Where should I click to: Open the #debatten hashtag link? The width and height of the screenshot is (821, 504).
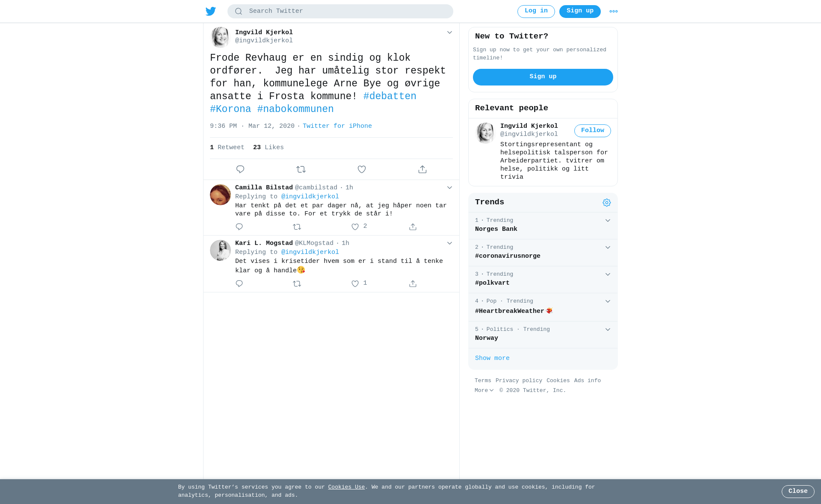tap(390, 97)
